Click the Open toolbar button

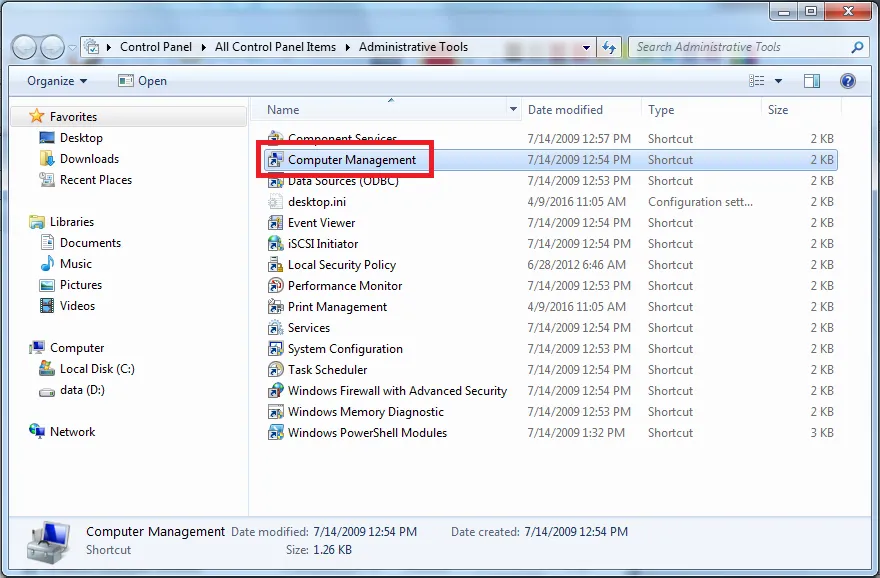[x=143, y=81]
